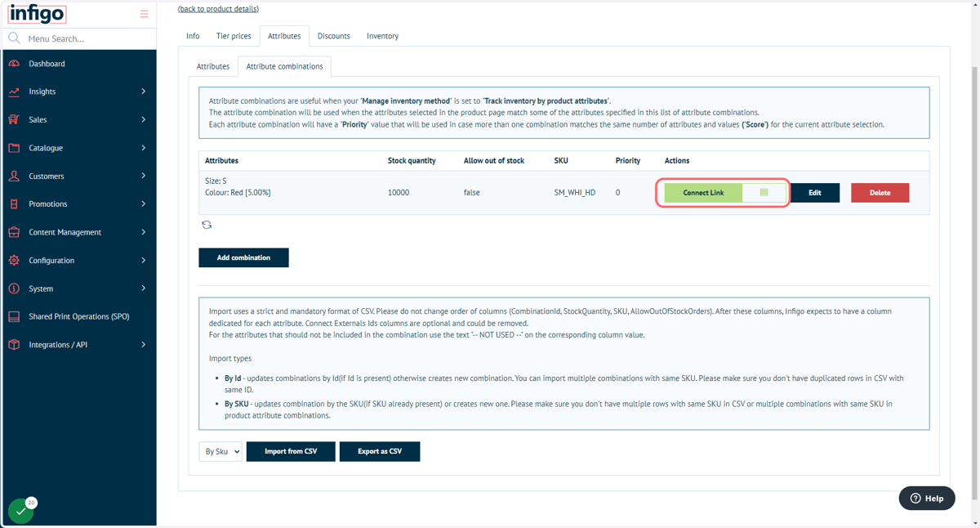Expand the Integrations / API chevron

[143, 345]
